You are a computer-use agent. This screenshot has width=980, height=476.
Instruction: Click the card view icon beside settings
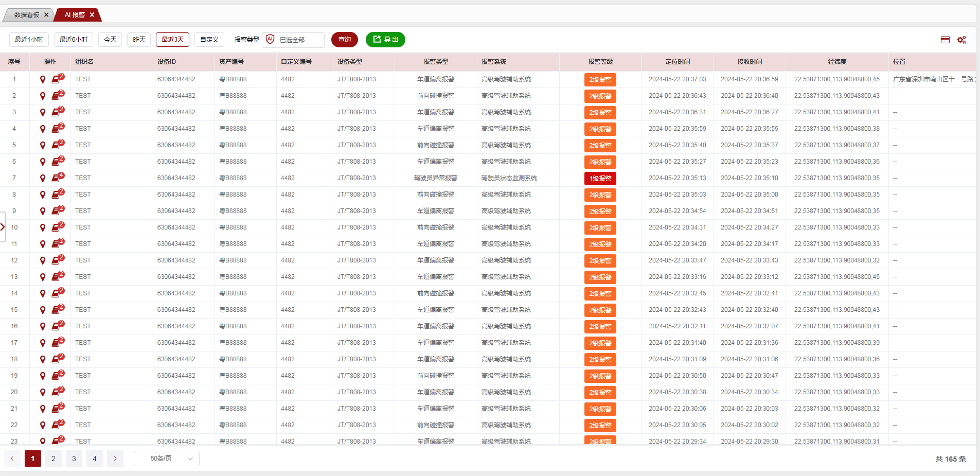coord(945,40)
